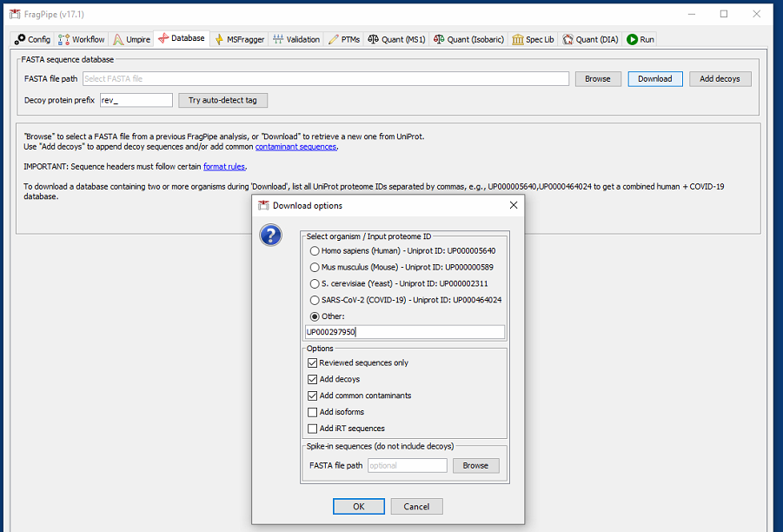Open MSFragger settings via its flame icon

coord(222,38)
